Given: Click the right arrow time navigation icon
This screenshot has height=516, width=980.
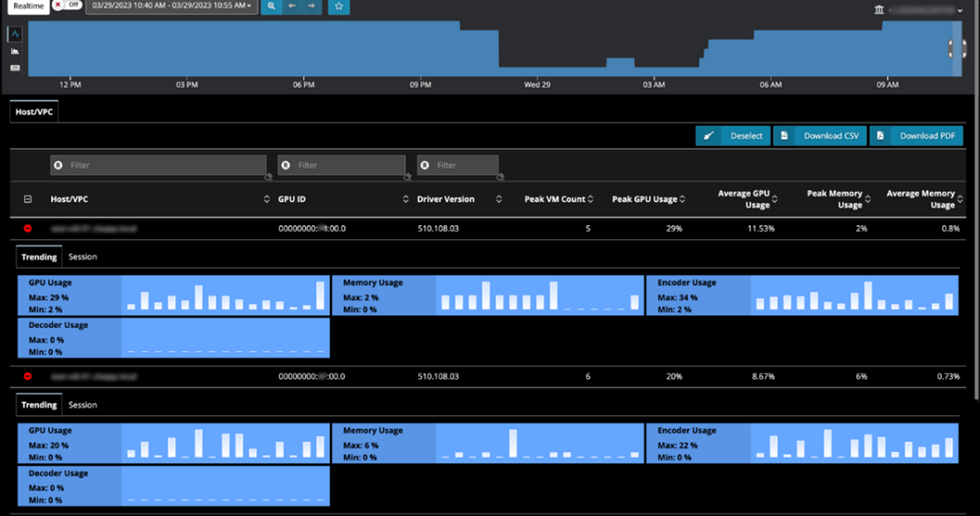Looking at the screenshot, I should [x=311, y=6].
